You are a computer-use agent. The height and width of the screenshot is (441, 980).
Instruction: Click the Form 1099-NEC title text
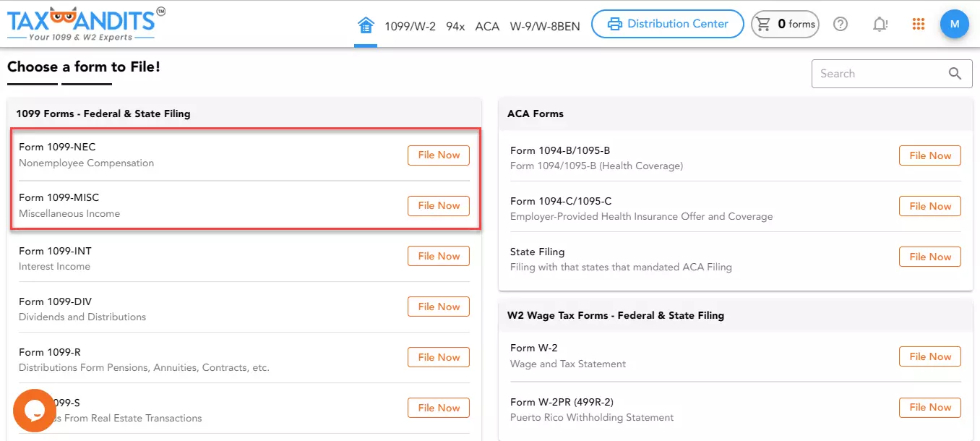pyautogui.click(x=57, y=147)
